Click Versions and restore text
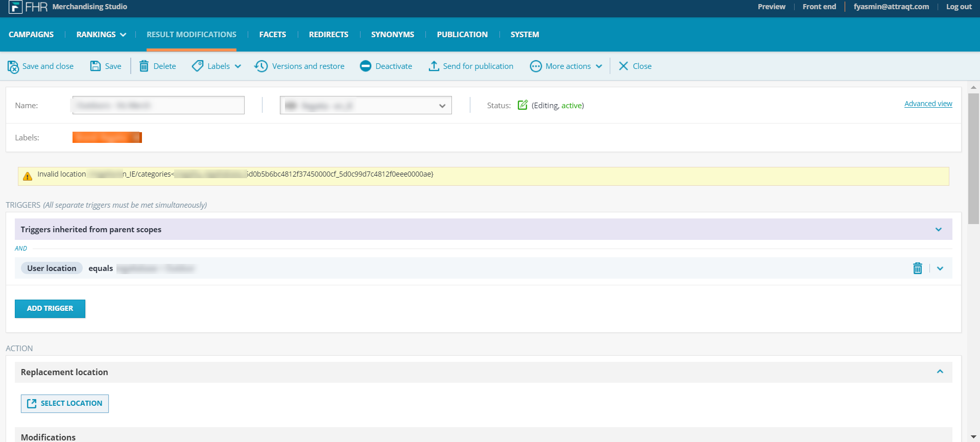 (308, 66)
